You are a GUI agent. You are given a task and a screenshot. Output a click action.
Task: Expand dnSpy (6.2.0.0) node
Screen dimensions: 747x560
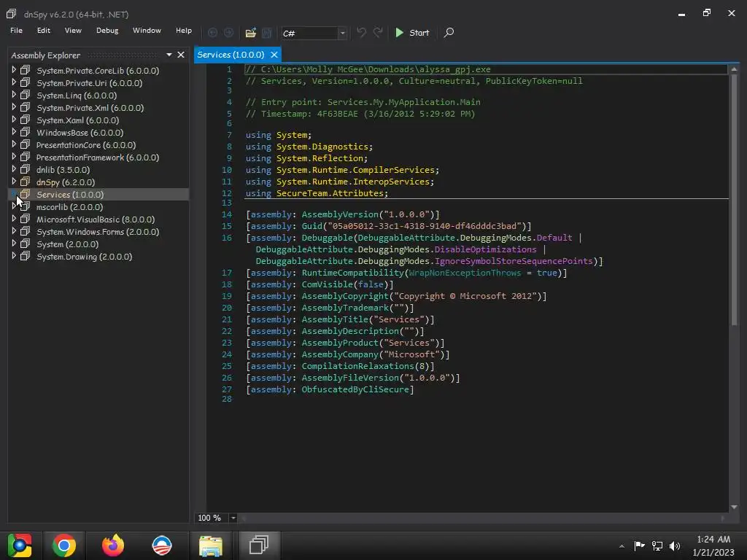point(14,182)
